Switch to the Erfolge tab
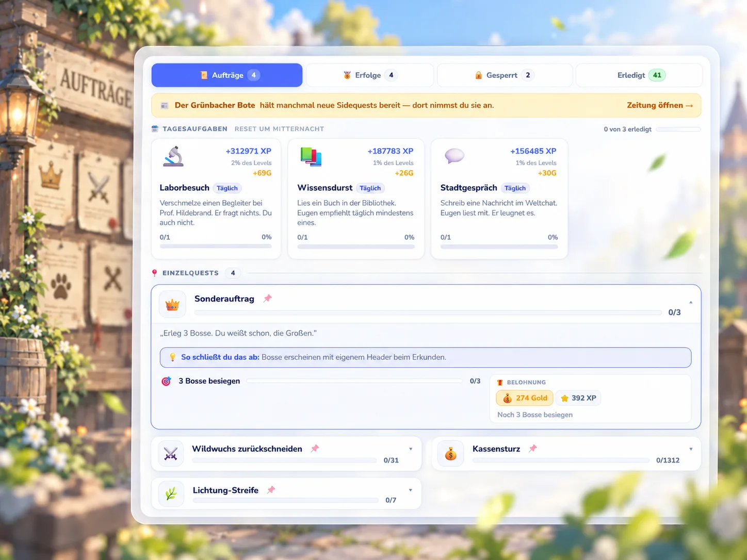The image size is (747, 560). click(370, 75)
